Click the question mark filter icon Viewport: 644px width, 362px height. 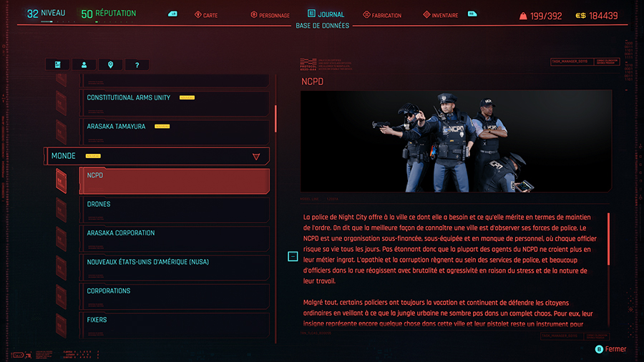(x=137, y=64)
